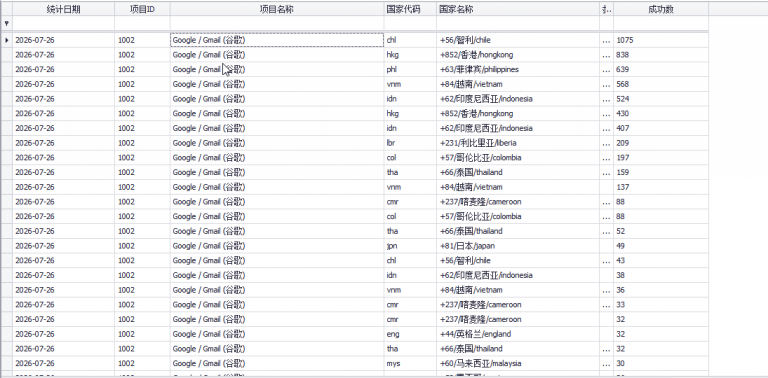Select the success count 137 cell
This screenshot has height=378, width=768.
click(661, 187)
